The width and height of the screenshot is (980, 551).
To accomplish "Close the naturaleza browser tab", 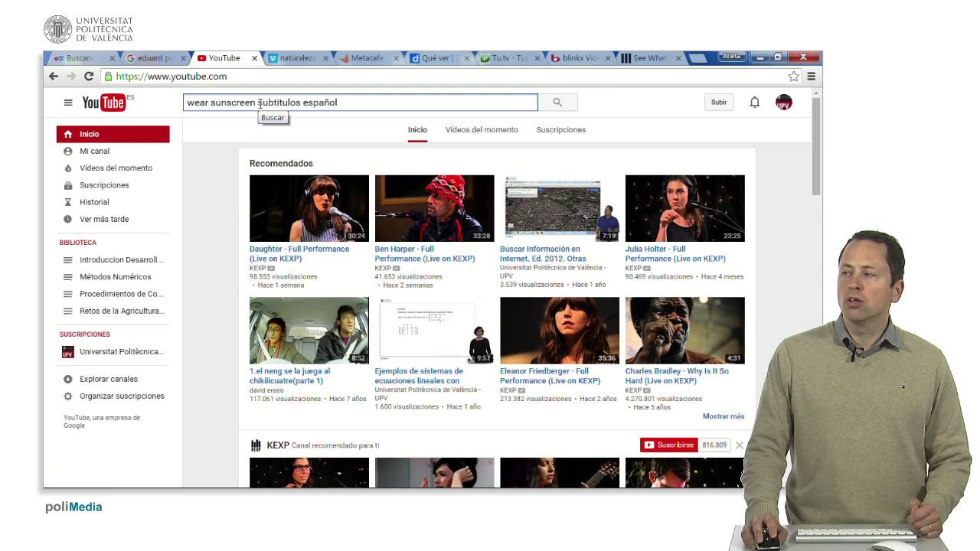I will tap(325, 58).
